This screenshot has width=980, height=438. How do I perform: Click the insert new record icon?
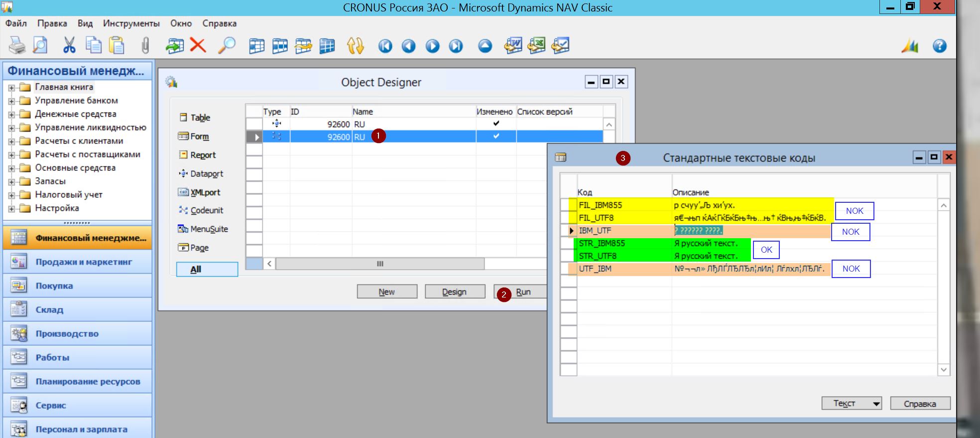[x=175, y=46]
